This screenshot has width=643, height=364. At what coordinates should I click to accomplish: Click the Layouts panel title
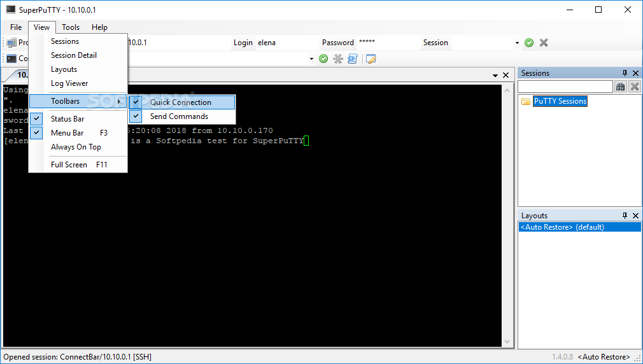[x=534, y=216]
